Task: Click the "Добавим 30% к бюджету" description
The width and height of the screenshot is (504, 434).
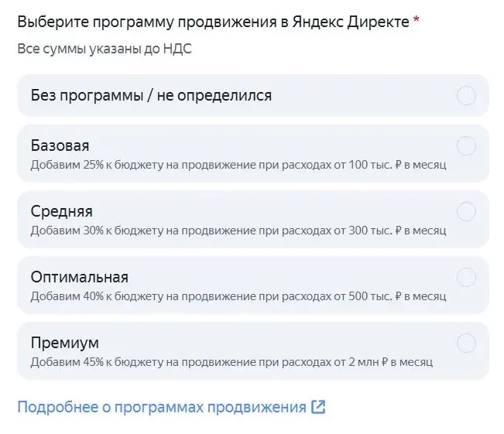Action: click(x=238, y=231)
